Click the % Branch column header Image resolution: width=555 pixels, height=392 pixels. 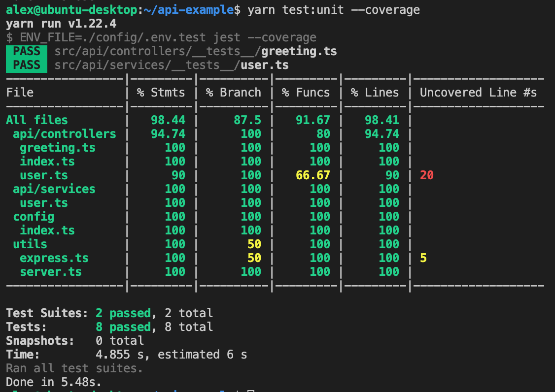point(234,93)
